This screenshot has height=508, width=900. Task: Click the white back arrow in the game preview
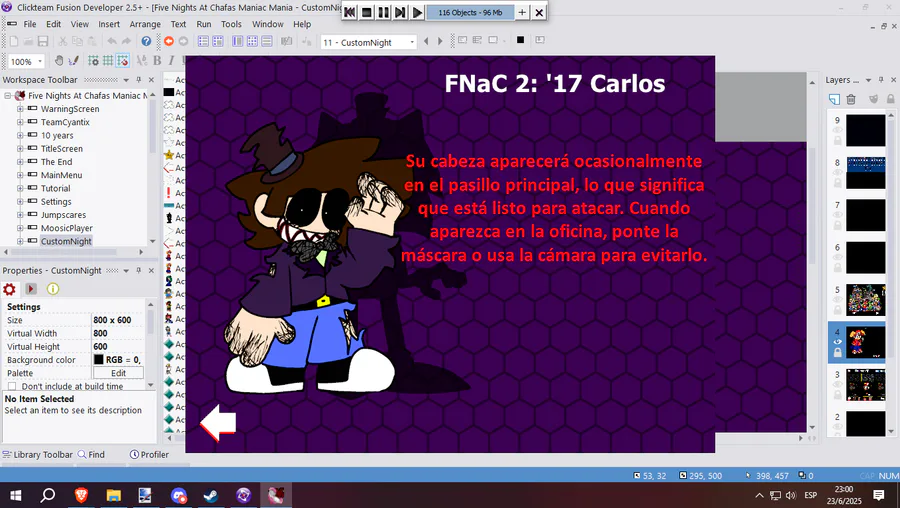point(218,422)
